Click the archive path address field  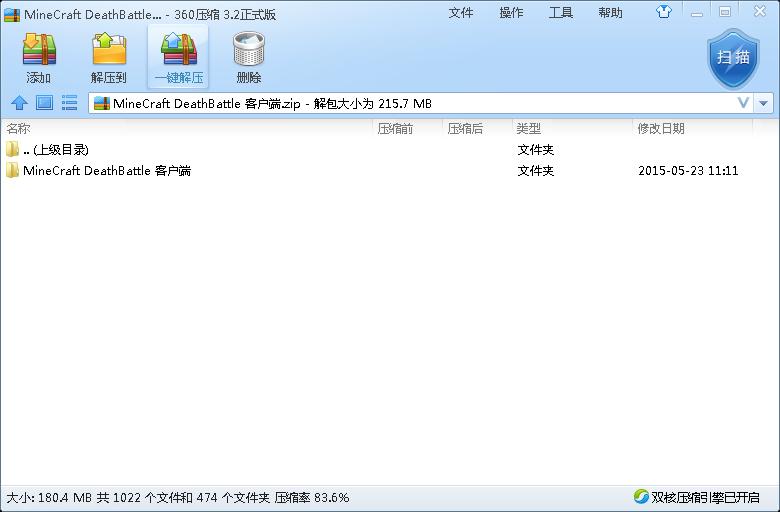421,103
